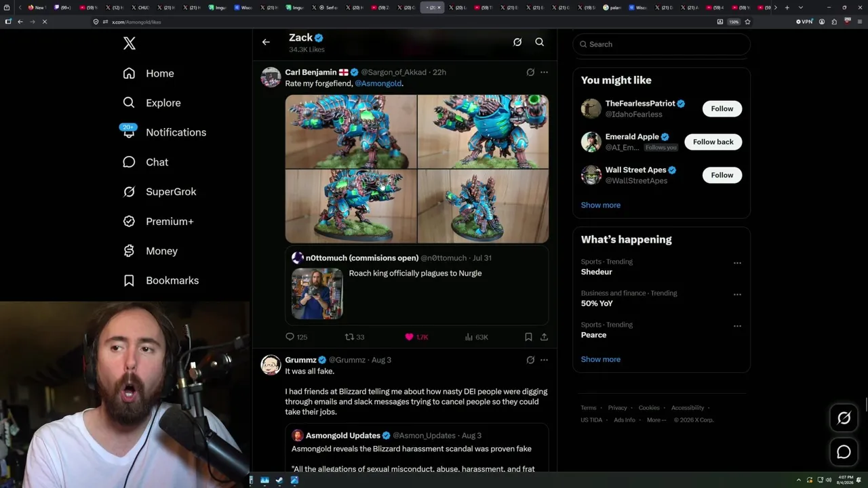The width and height of the screenshot is (868, 488).
Task: Bookmark Carl Benjamin's post
Action: pyautogui.click(x=528, y=337)
